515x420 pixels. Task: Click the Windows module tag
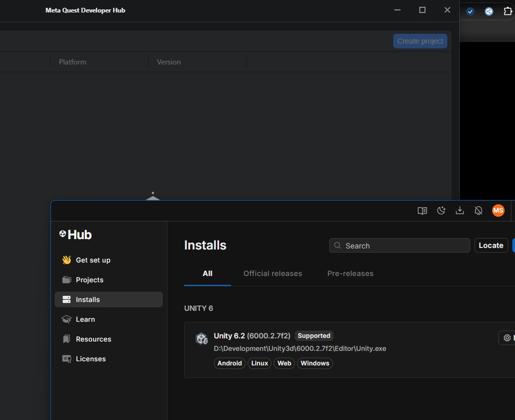point(315,363)
